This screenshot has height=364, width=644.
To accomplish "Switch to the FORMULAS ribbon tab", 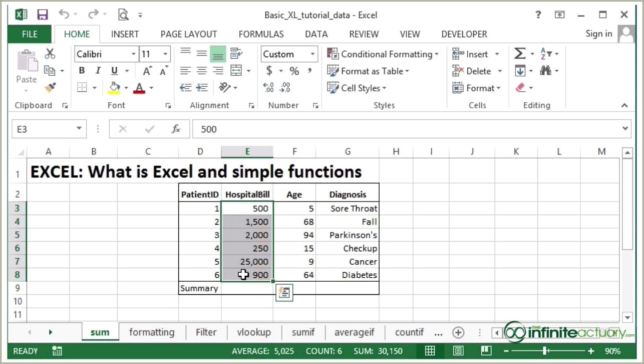I will click(261, 34).
